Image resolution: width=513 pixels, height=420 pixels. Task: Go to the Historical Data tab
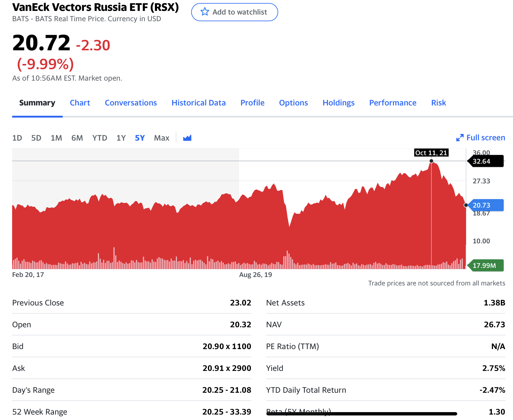[x=199, y=103]
